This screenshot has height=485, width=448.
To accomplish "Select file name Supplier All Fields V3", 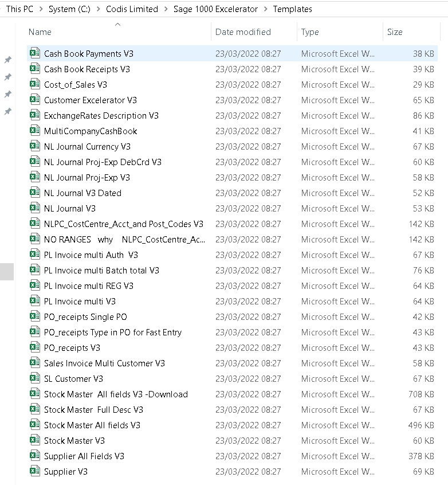I will (x=84, y=456).
